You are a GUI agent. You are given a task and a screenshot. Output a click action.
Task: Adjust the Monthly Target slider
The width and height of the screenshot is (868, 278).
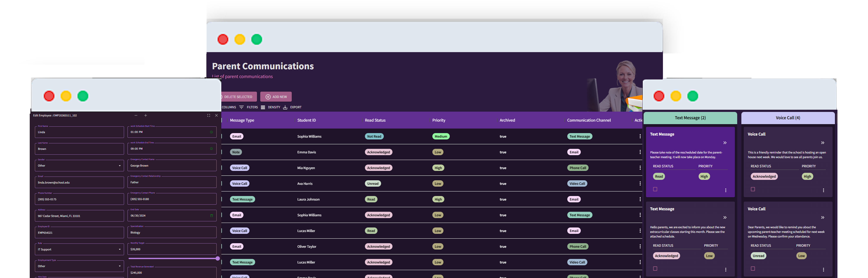click(x=217, y=258)
